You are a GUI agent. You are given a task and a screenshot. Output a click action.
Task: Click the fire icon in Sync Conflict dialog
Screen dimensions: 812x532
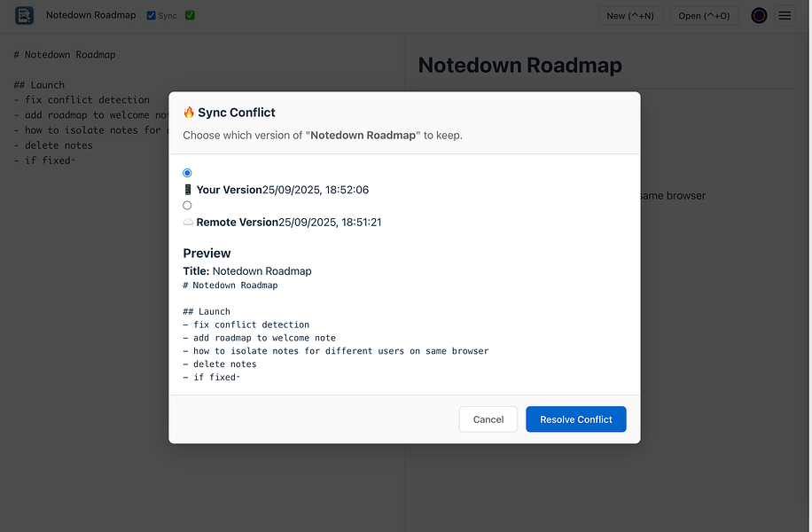pos(191,112)
